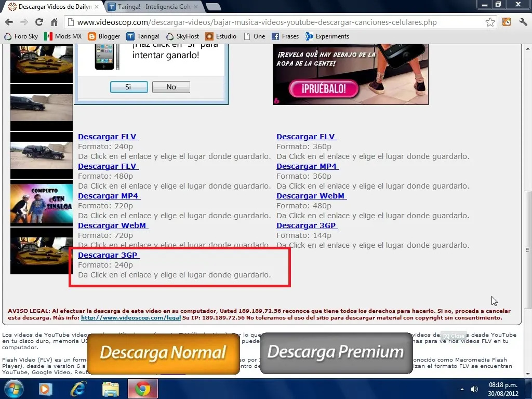Screen dimensions: 532x399
Task: Click the Si button in the ad popup
Action: (x=129, y=87)
